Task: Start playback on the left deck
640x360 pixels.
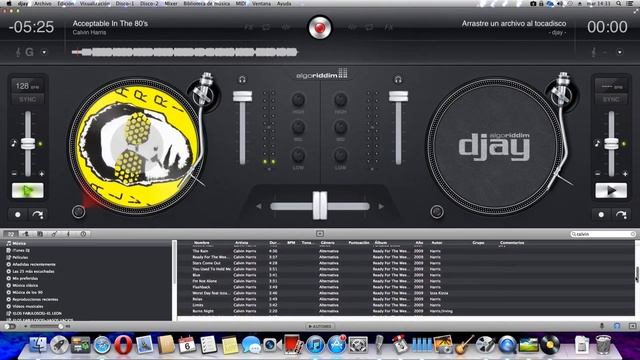Action: click(x=28, y=191)
